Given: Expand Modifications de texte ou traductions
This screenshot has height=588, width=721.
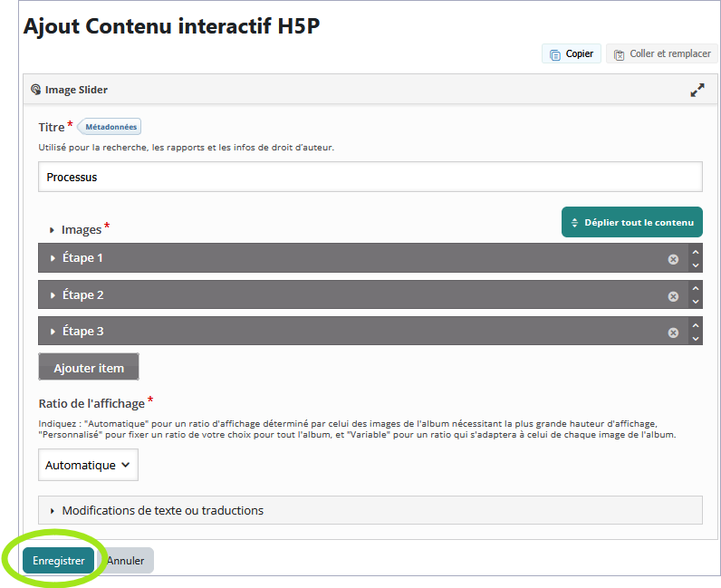Looking at the screenshot, I should (163, 510).
